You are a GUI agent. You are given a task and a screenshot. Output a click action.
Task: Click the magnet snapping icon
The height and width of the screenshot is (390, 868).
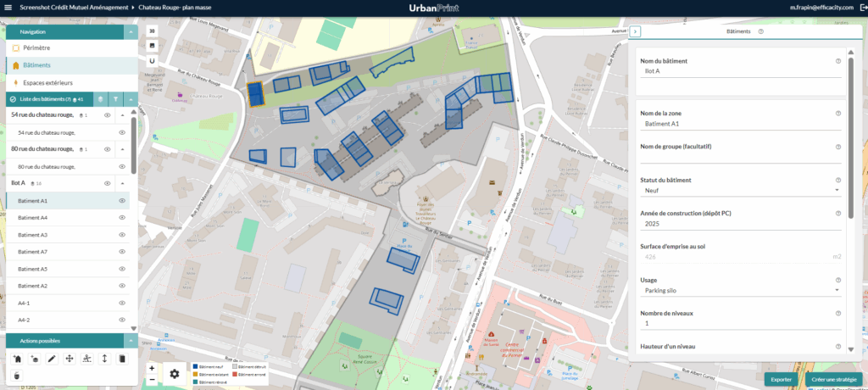tap(152, 61)
